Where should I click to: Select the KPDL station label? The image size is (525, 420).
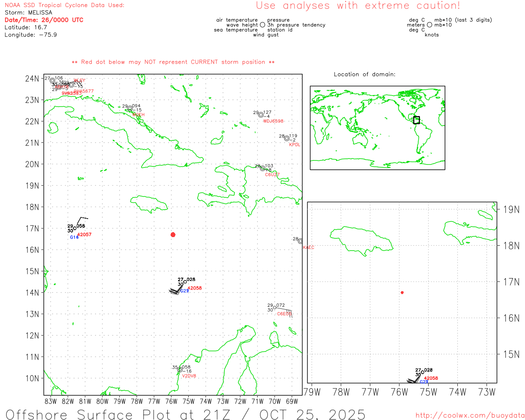(295, 145)
